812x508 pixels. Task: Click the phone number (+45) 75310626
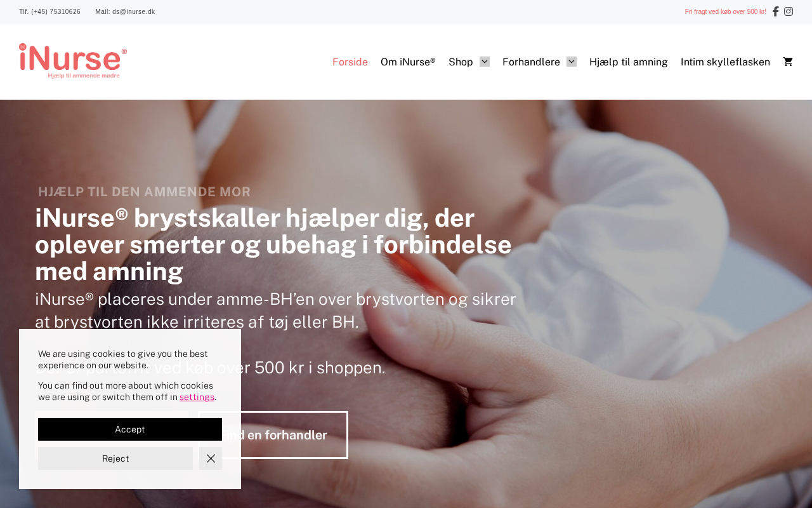click(x=56, y=11)
